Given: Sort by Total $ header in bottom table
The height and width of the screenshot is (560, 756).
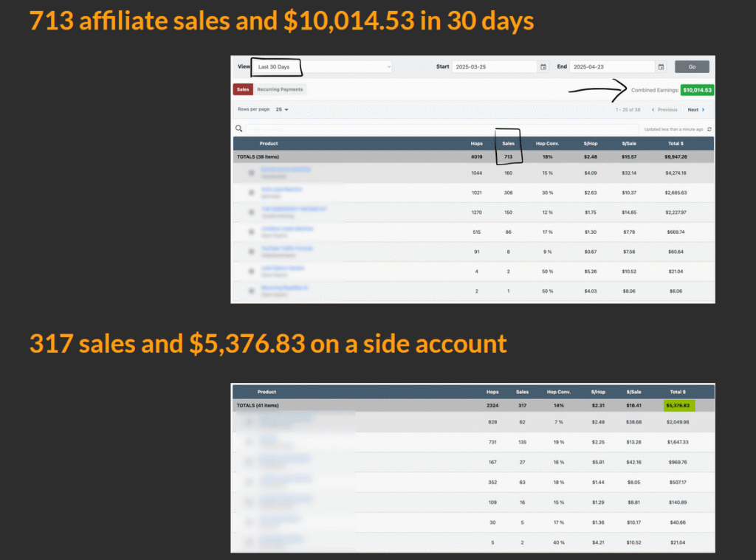Looking at the screenshot, I should tap(676, 392).
